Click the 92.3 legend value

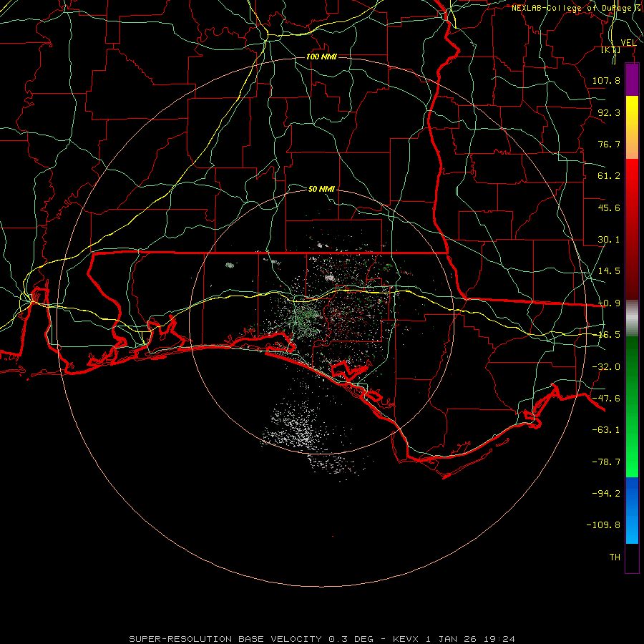click(609, 112)
